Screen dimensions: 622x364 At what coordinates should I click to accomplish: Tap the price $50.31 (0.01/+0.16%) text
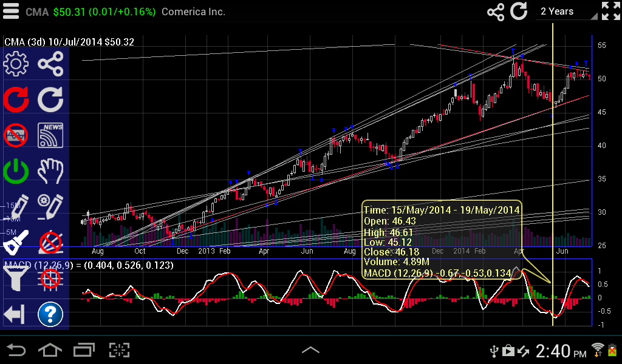[104, 12]
